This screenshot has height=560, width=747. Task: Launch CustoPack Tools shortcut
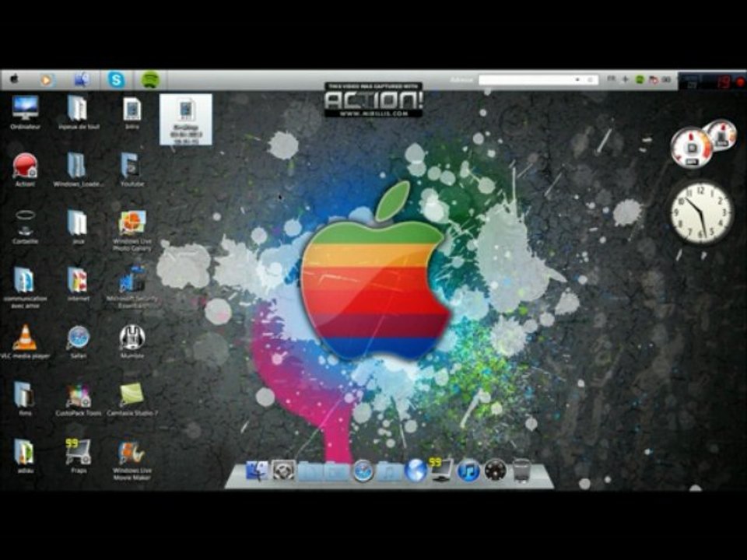point(78,399)
